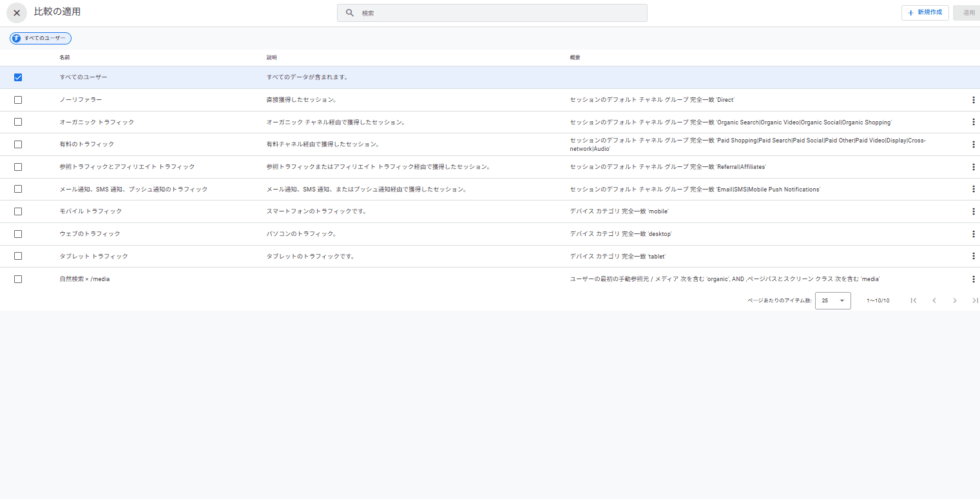Image resolution: width=980 pixels, height=499 pixels.
Task: Open more options for モバイル トラフィック row
Action: click(973, 211)
